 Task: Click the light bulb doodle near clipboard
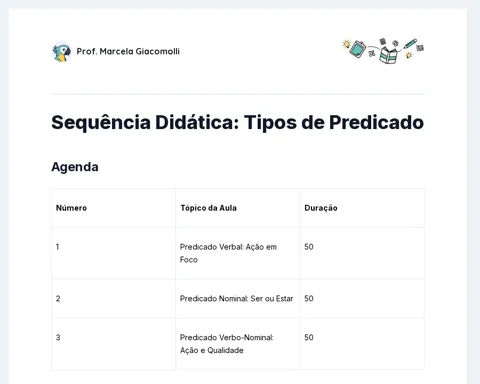pyautogui.click(x=346, y=44)
